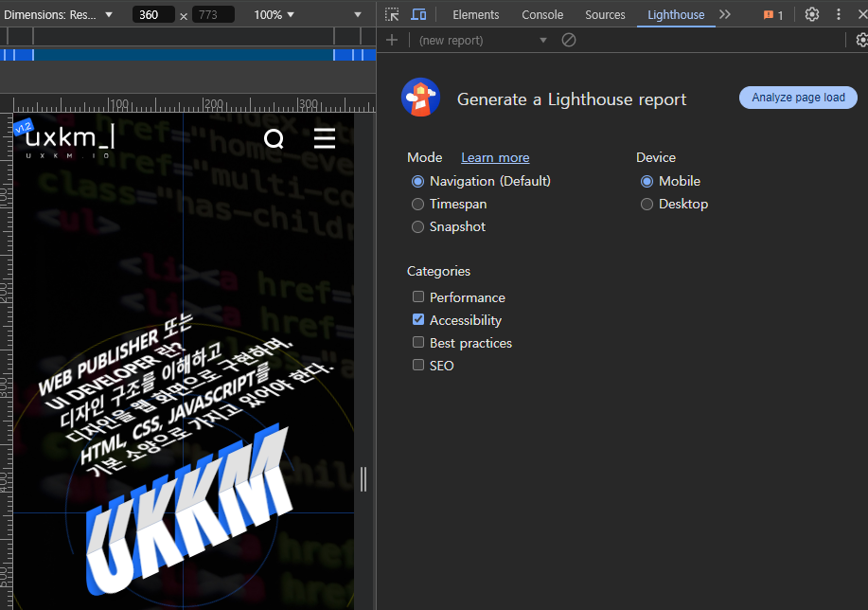Enable the Performance category checkbox
This screenshot has width=868, height=610.
[418, 296]
